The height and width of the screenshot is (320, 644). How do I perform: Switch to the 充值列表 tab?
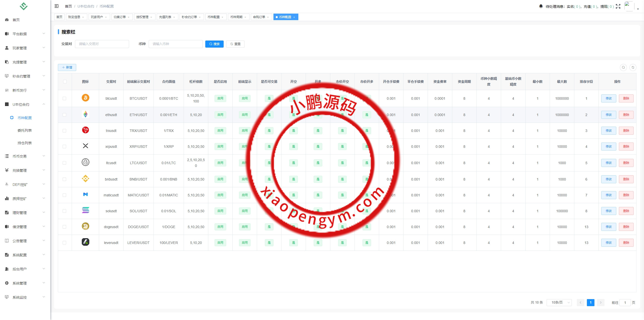165,17
